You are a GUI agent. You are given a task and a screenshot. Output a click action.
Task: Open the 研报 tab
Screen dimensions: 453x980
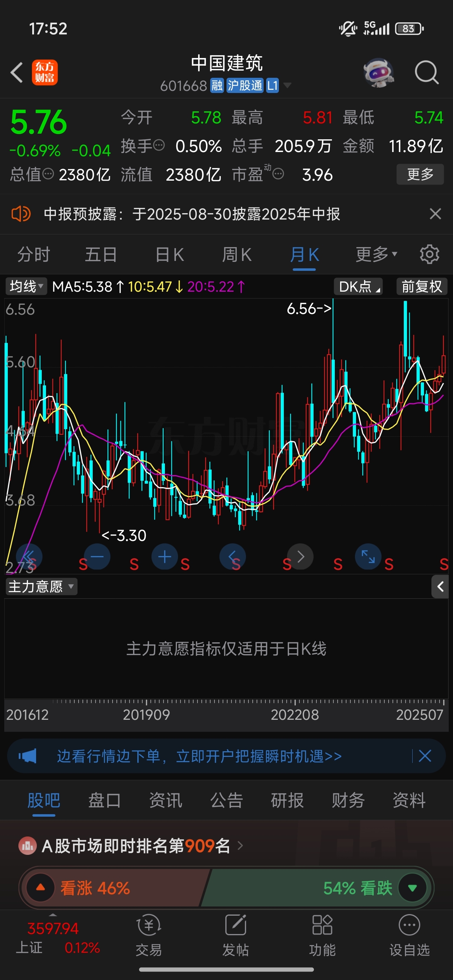[287, 800]
